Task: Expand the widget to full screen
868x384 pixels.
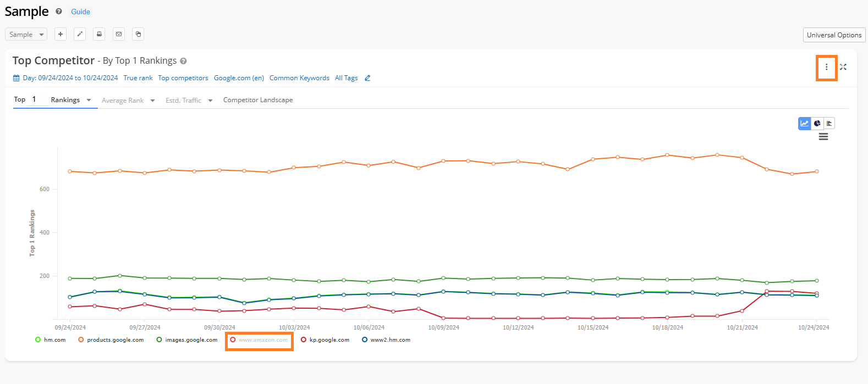Action: 843,67
